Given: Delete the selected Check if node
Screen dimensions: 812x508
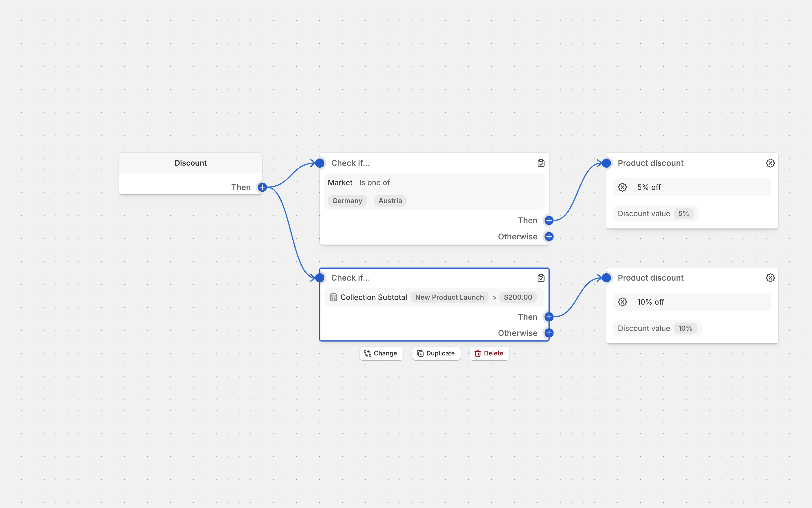Looking at the screenshot, I should pyautogui.click(x=489, y=353).
